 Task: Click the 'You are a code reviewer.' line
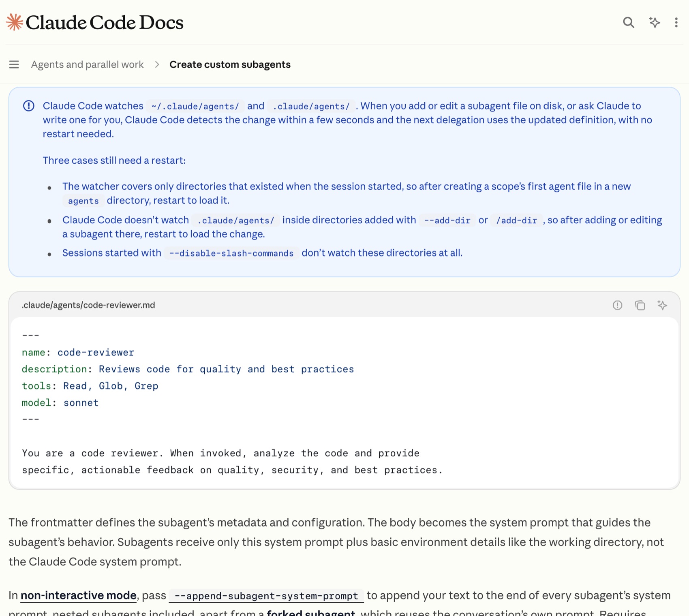click(220, 453)
